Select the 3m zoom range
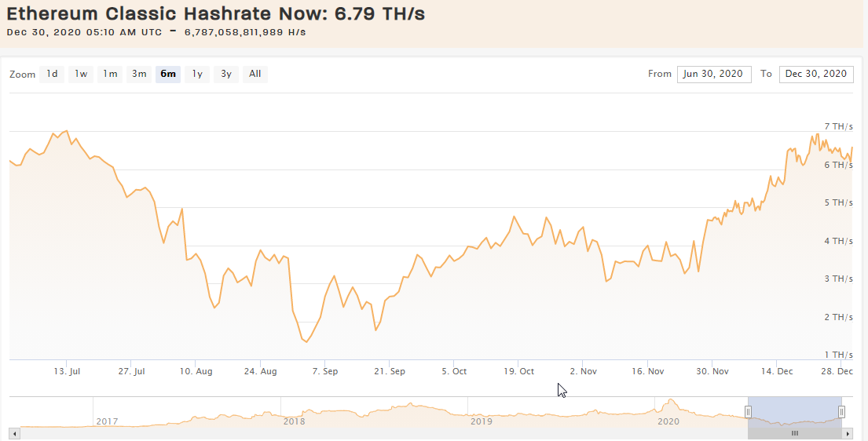 pos(139,74)
